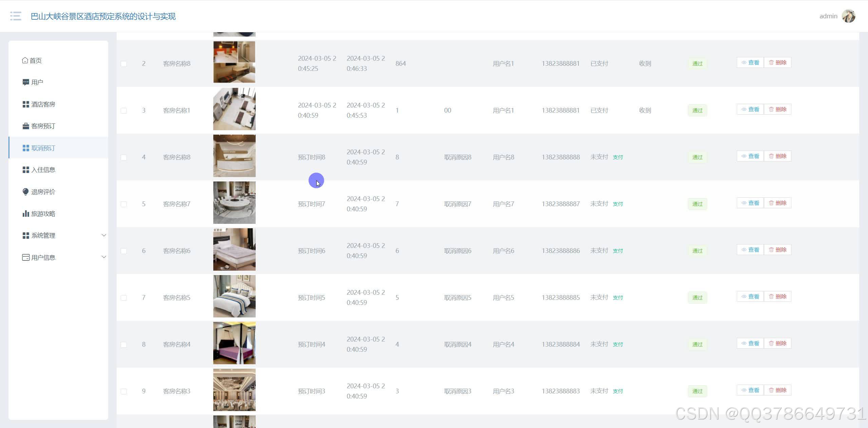868x428 pixels.
Task: Click value 864 in row 2
Action: (400, 64)
